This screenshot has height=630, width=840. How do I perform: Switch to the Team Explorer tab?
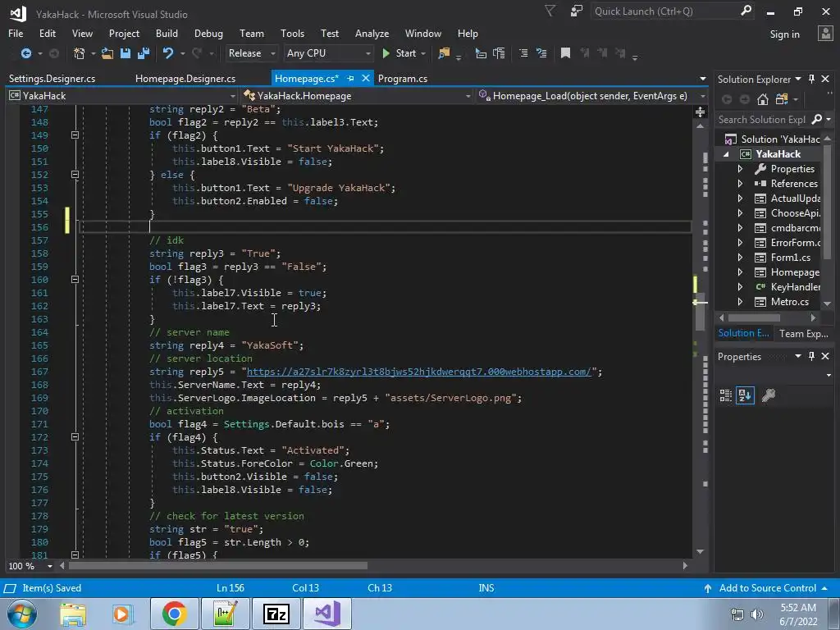pos(804,334)
